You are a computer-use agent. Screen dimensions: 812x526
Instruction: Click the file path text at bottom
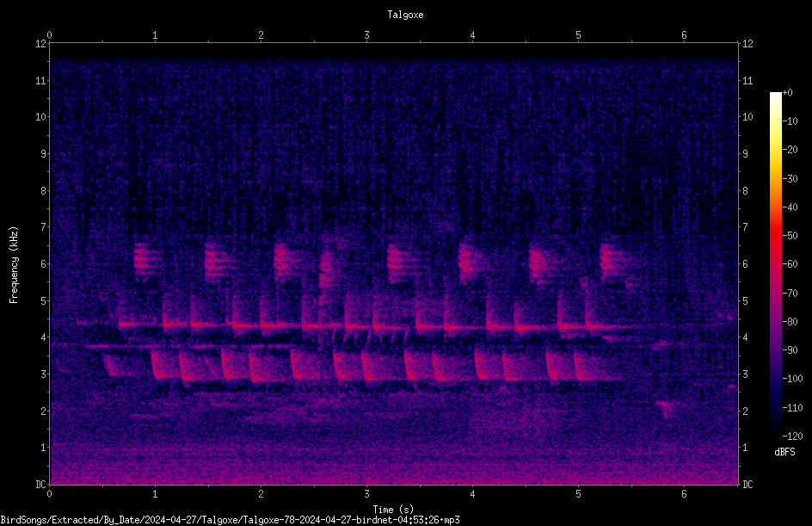[x=230, y=520]
